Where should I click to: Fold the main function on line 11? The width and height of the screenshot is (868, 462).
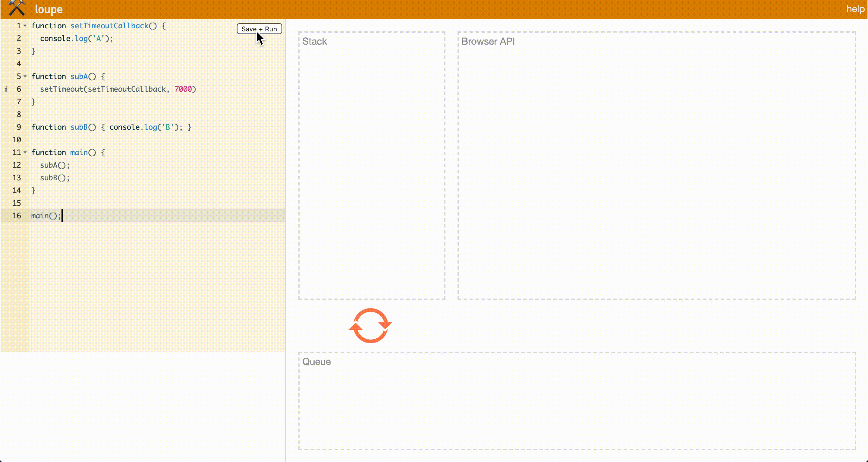pyautogui.click(x=25, y=152)
